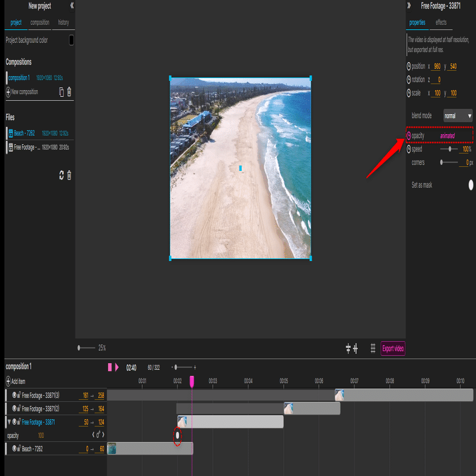476x476 pixels.
Task: Switch to composition tab
Action: tap(40, 23)
